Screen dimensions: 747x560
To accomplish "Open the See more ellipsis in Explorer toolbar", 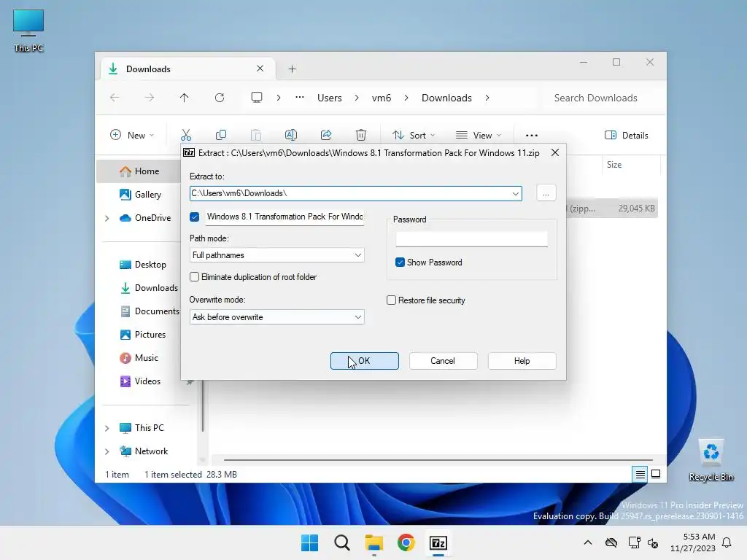I will coord(532,135).
